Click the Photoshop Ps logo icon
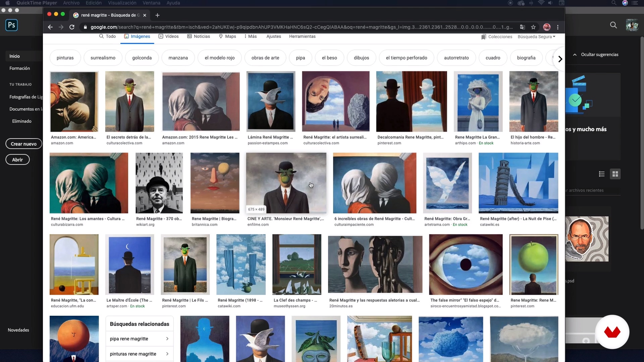Viewport: 644px width, 362px height. point(11,25)
